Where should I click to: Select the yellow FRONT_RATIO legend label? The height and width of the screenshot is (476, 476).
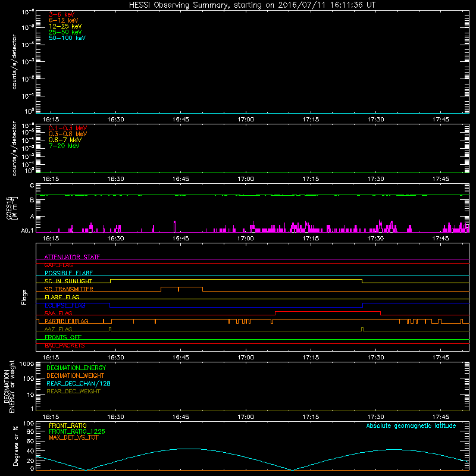(68, 425)
